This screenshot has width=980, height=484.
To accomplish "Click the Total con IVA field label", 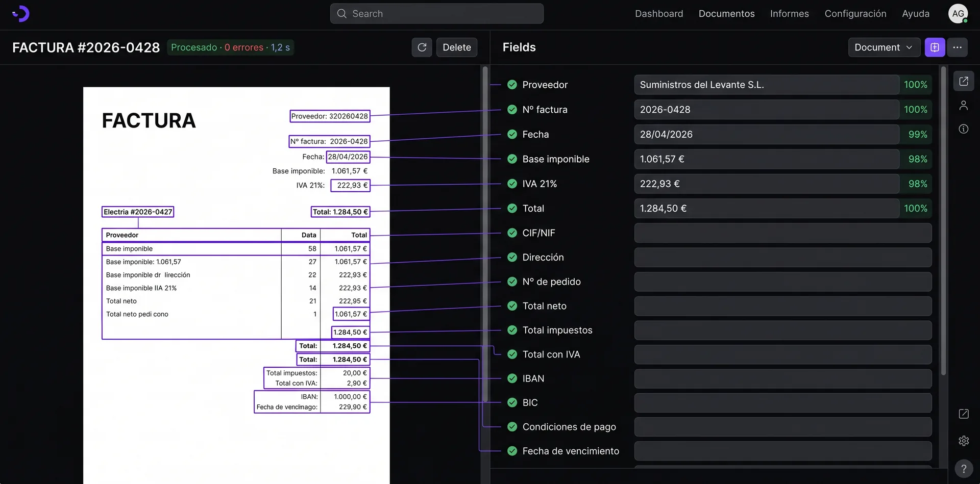I will [551, 354].
